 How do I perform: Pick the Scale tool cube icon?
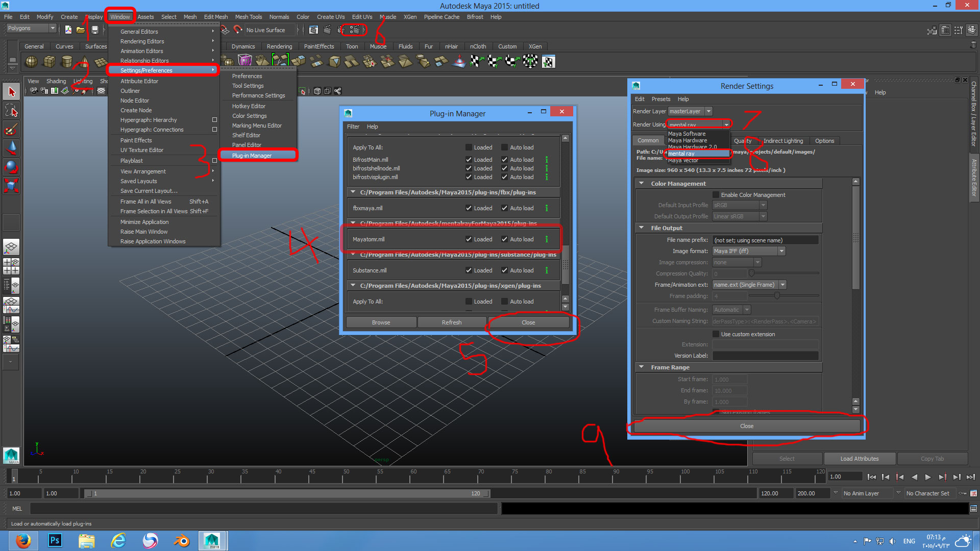coord(11,185)
